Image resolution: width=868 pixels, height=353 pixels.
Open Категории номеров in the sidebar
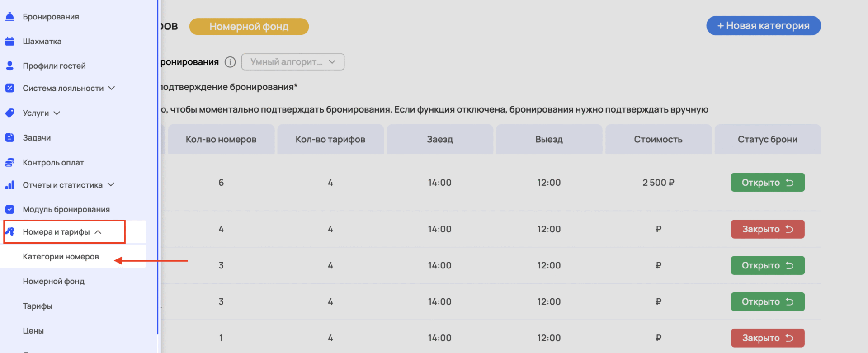coord(61,257)
